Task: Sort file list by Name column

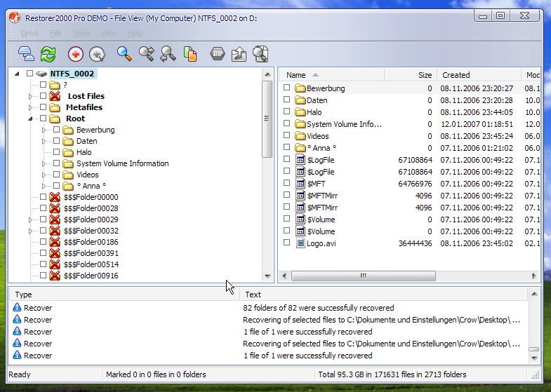Action: 332,75
